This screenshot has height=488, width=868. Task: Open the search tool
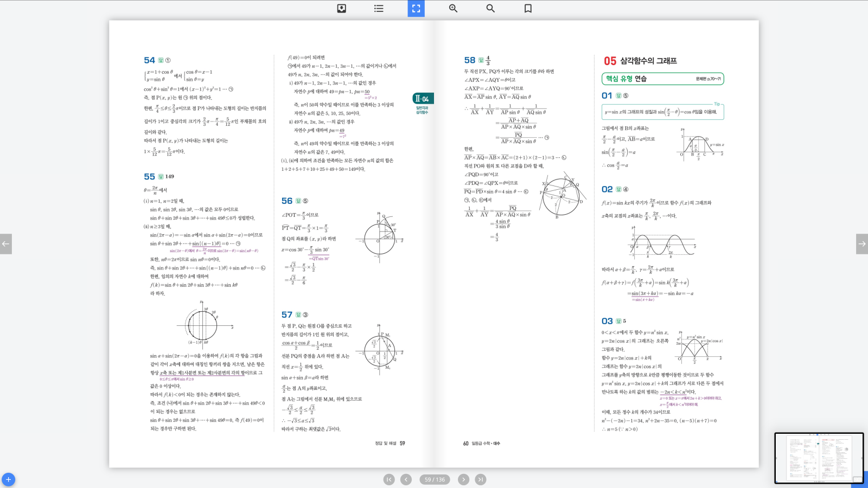pos(490,9)
